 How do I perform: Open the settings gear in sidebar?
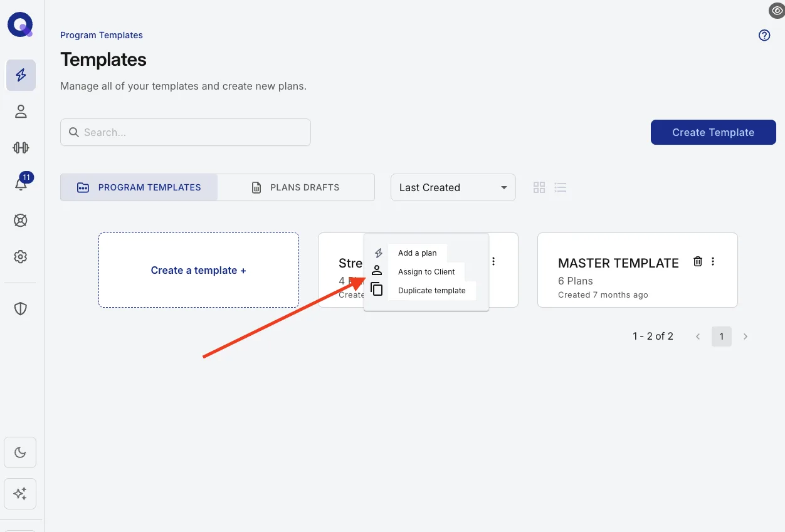pos(21,257)
